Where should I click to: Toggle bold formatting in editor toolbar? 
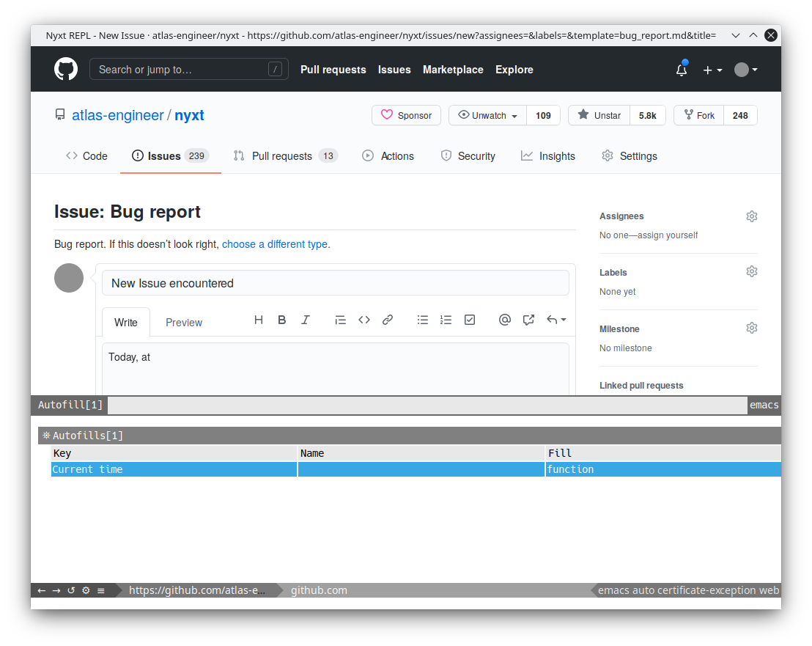281,320
